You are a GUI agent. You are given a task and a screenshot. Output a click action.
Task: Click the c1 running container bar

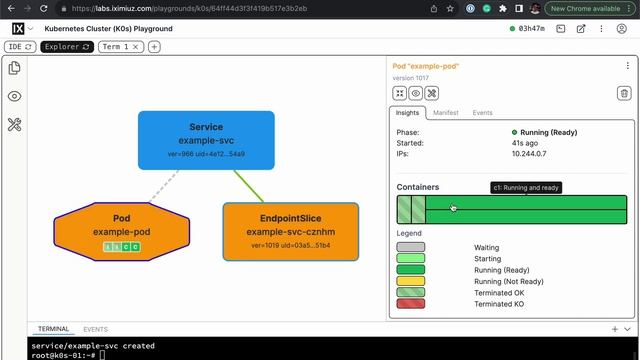pyautogui.click(x=526, y=202)
